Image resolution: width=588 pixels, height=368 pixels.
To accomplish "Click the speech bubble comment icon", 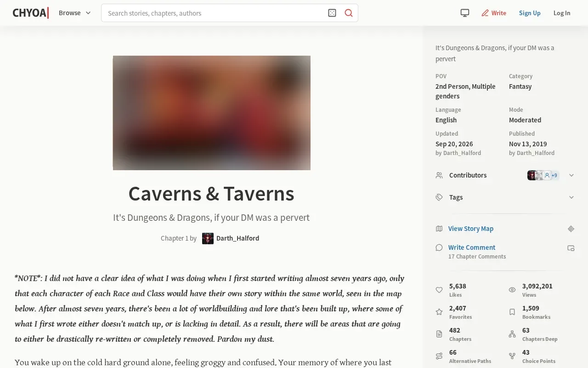I will (439, 247).
